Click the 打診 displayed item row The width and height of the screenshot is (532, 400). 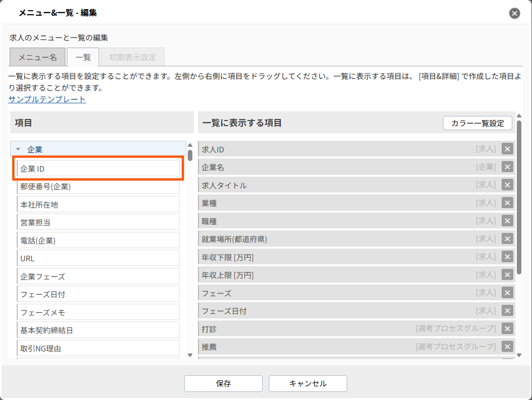click(x=356, y=329)
